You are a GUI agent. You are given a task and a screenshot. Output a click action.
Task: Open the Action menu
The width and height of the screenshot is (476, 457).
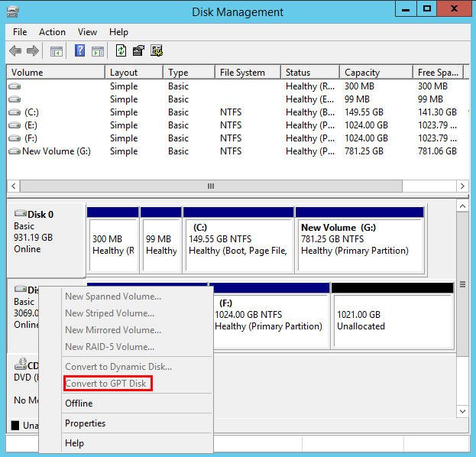coord(52,32)
